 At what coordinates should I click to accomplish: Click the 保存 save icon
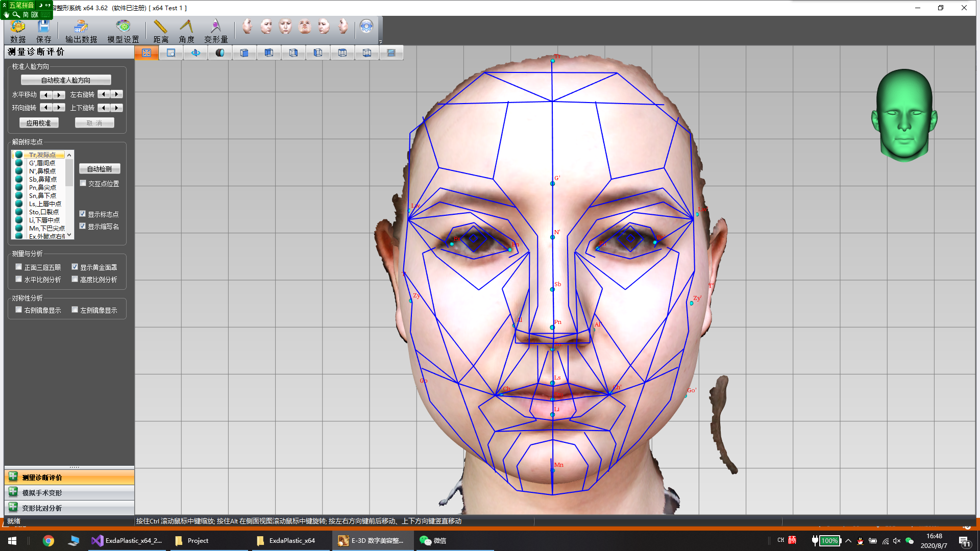pyautogui.click(x=43, y=31)
